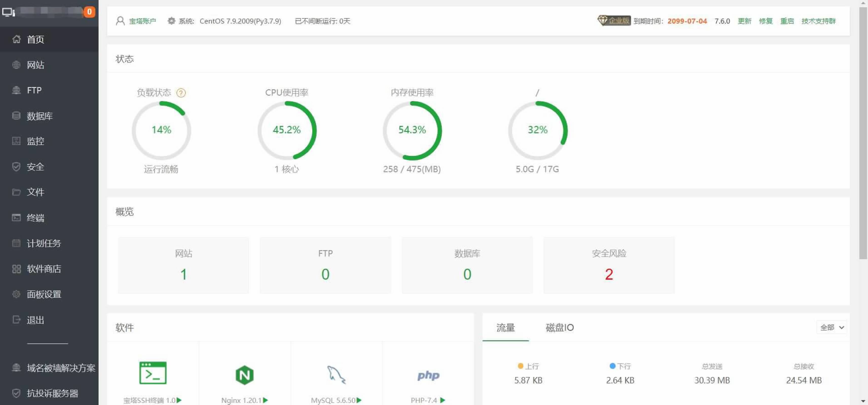Open 面板设置 from the sidebar
Screen dimensions: 868x405
[44, 294]
